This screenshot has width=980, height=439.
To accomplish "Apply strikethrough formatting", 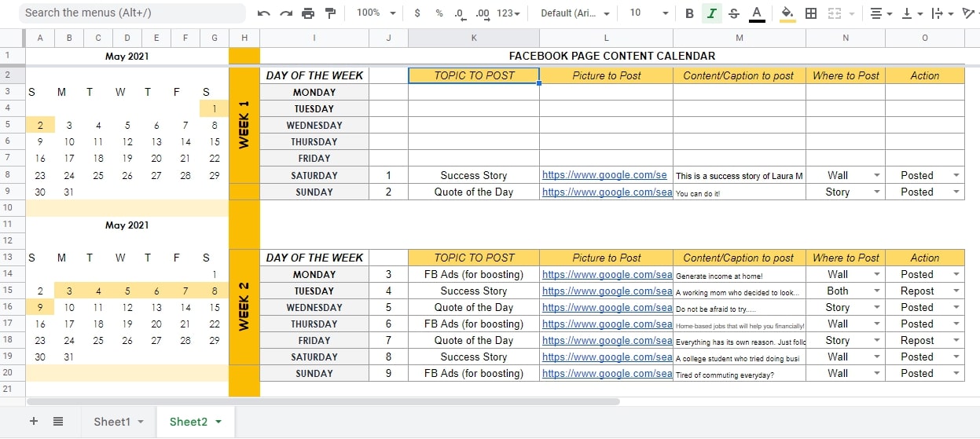I will [734, 13].
